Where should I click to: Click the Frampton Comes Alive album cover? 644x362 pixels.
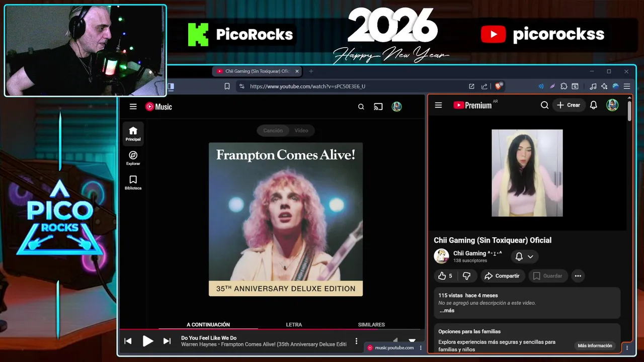tap(286, 219)
